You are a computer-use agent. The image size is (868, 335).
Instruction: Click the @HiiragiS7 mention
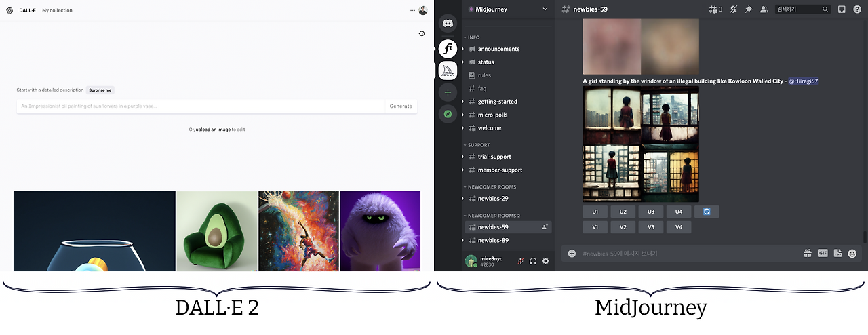click(804, 81)
